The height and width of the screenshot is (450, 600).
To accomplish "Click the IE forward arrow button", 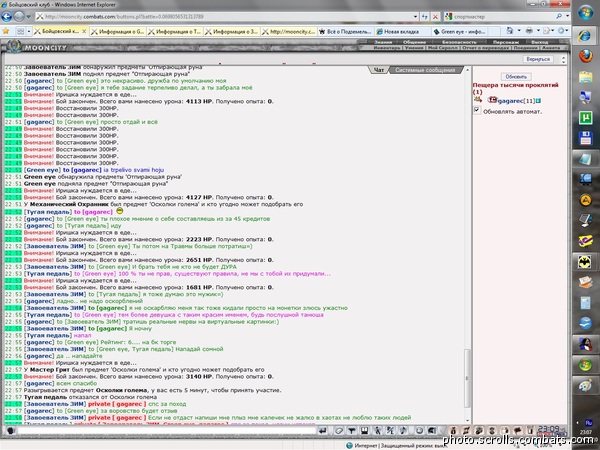I will pos(19,16).
